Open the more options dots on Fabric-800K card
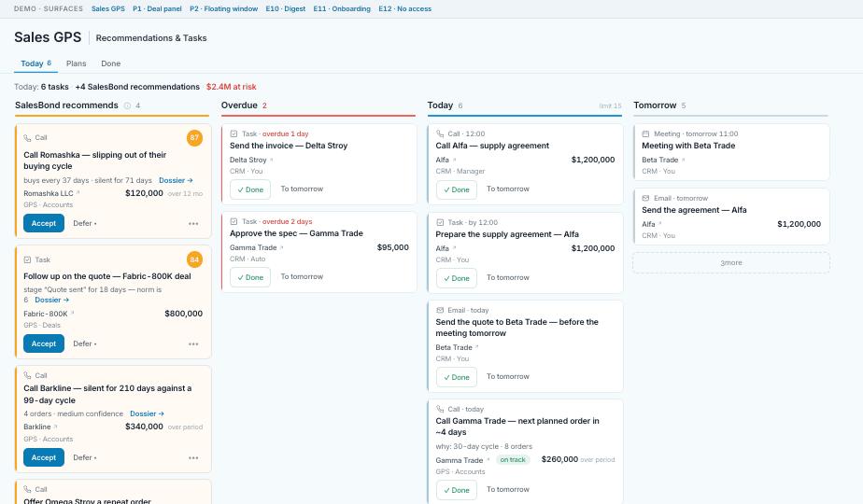Screen dimensions: 863x504 193,343
